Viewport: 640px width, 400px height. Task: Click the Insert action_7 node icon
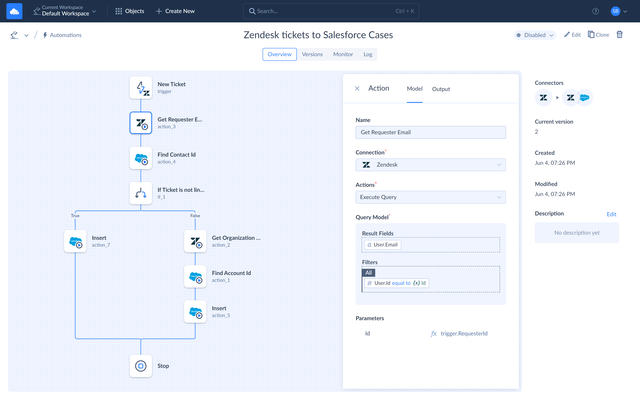(x=76, y=241)
